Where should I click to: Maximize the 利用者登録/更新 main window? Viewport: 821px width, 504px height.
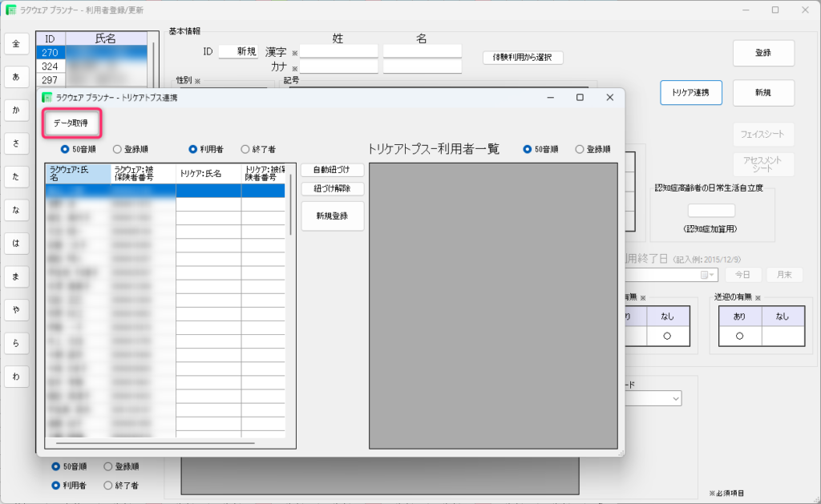tap(775, 10)
